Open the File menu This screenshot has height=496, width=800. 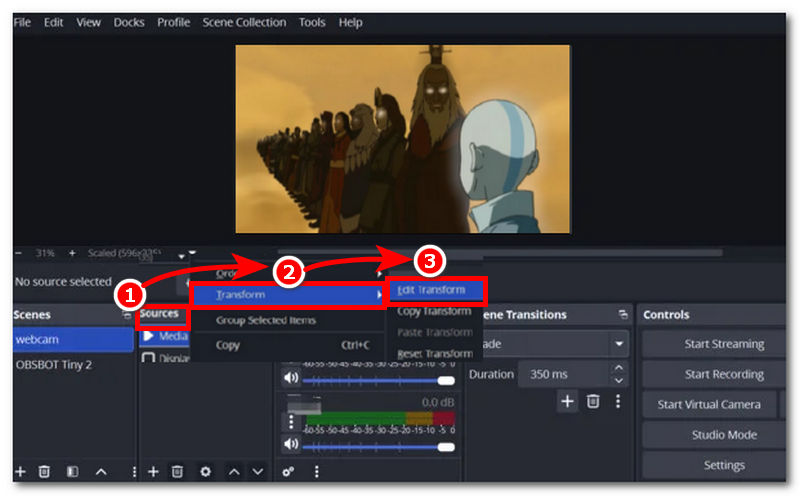22,22
